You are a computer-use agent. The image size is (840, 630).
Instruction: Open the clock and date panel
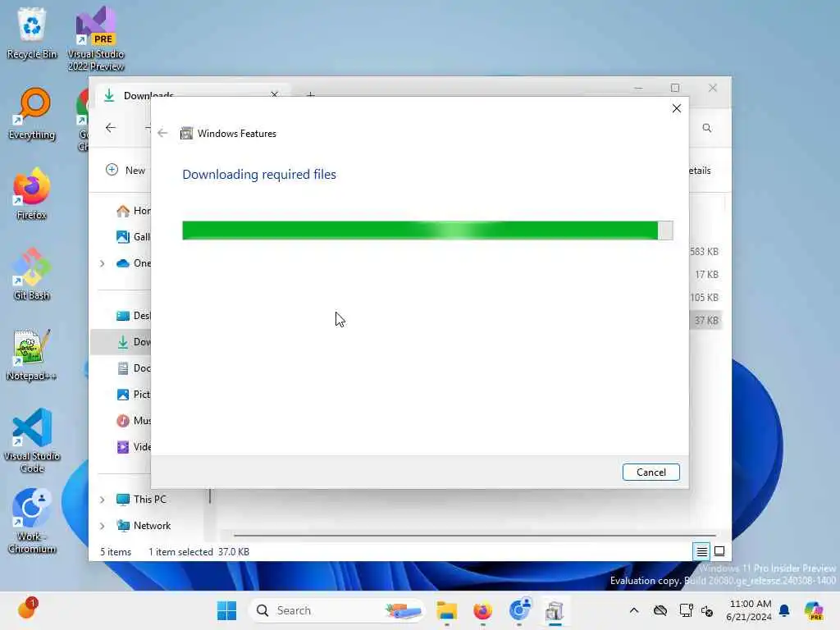749,610
